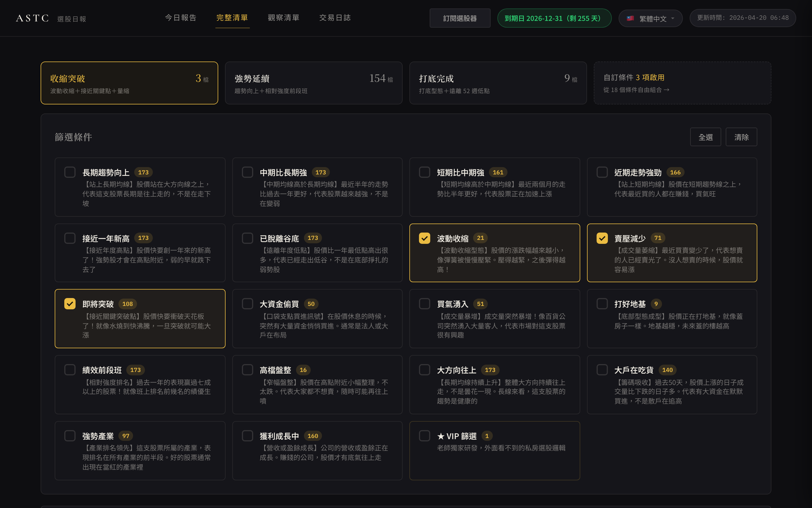Tick the 大戶在吃貨 checkbox
Viewport: 812px width, 508px height.
coord(602,370)
